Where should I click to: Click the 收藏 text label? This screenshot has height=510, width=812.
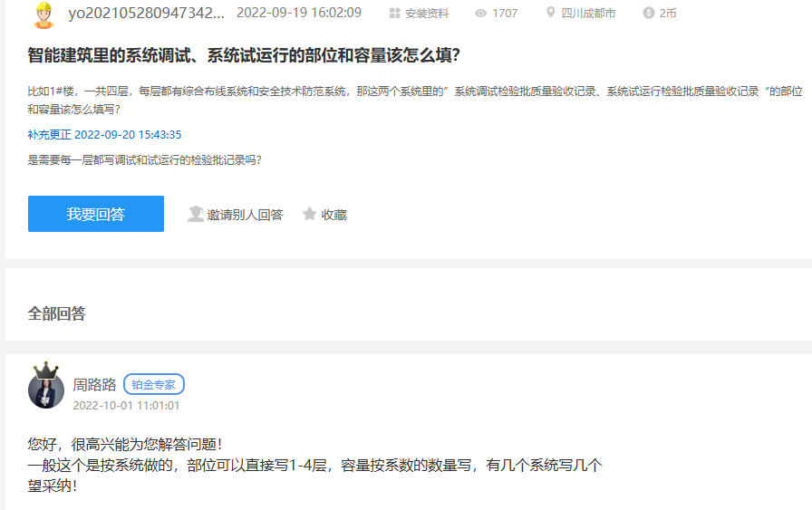[x=333, y=215]
